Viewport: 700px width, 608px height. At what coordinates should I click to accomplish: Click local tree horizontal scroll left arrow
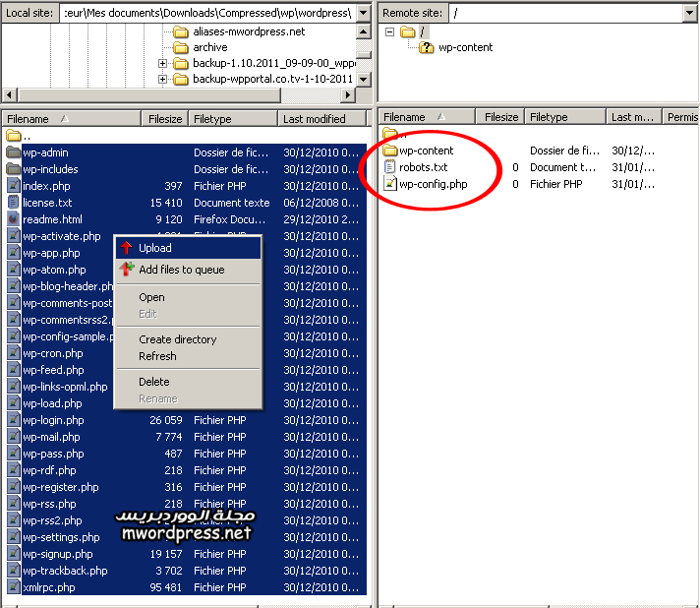[10, 94]
